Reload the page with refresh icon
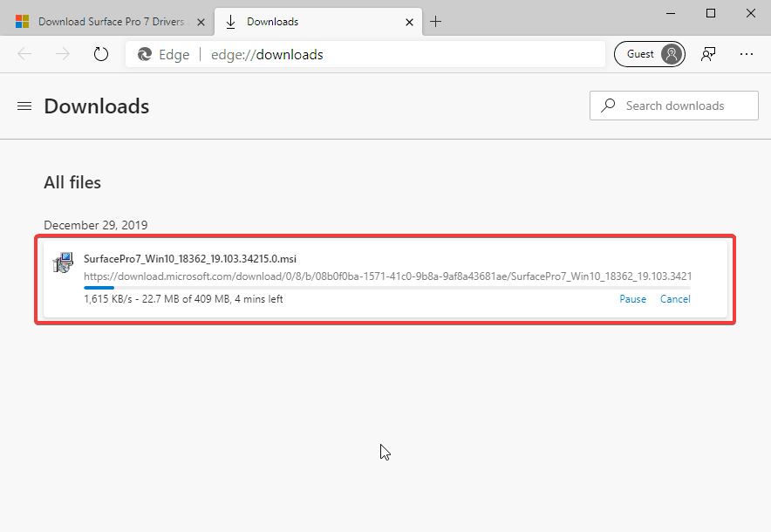 click(x=101, y=54)
